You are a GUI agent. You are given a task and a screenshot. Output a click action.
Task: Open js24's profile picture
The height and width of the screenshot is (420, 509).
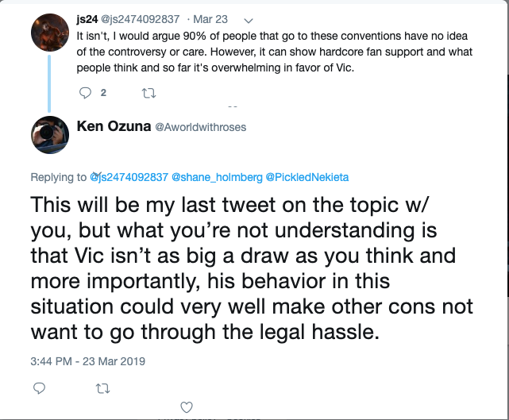pyautogui.click(x=50, y=33)
